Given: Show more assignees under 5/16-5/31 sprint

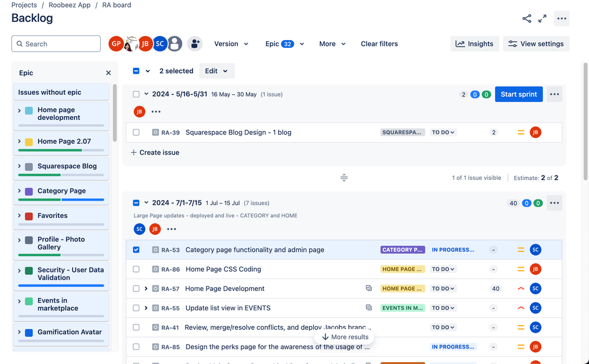Looking at the screenshot, I should (x=156, y=112).
